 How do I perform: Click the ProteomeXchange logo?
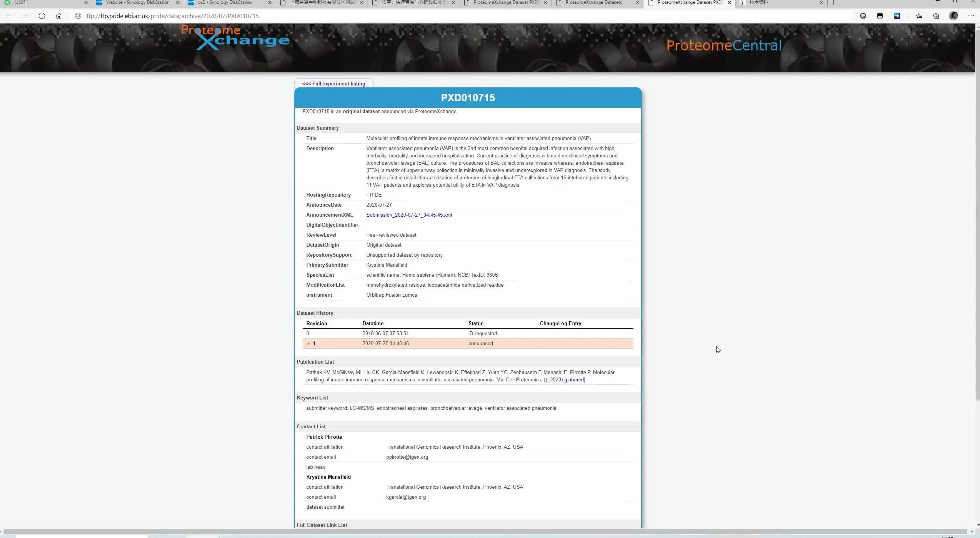(235, 38)
